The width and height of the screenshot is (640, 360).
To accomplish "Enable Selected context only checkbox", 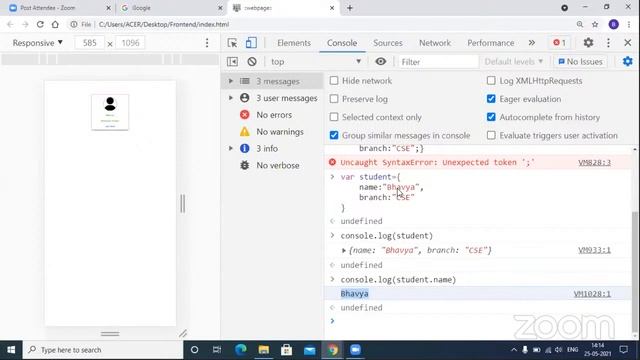I will pos(334,117).
